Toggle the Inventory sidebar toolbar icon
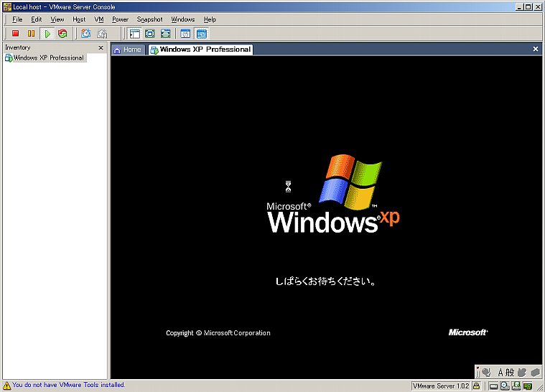545x392 pixels. pos(134,33)
